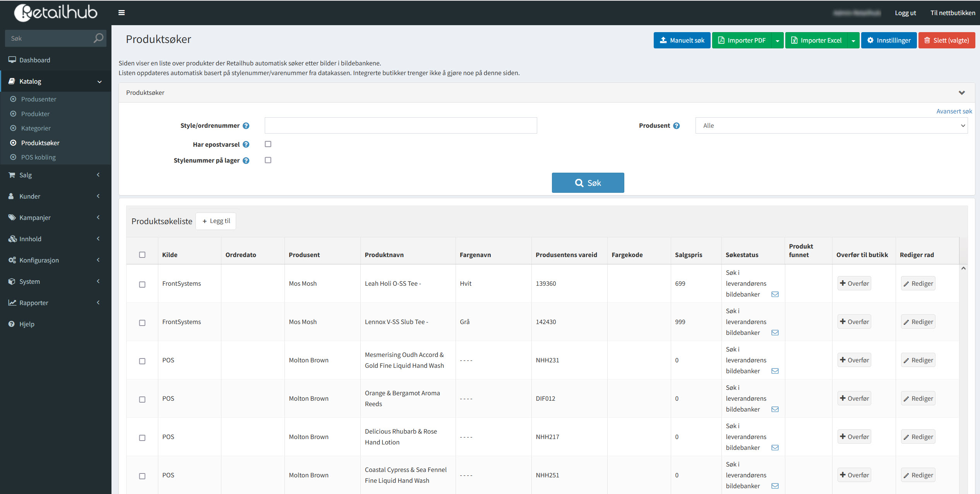Viewport: 980px width, 494px height.
Task: Click envelope icon in Coastal Cypress row
Action: point(775,486)
